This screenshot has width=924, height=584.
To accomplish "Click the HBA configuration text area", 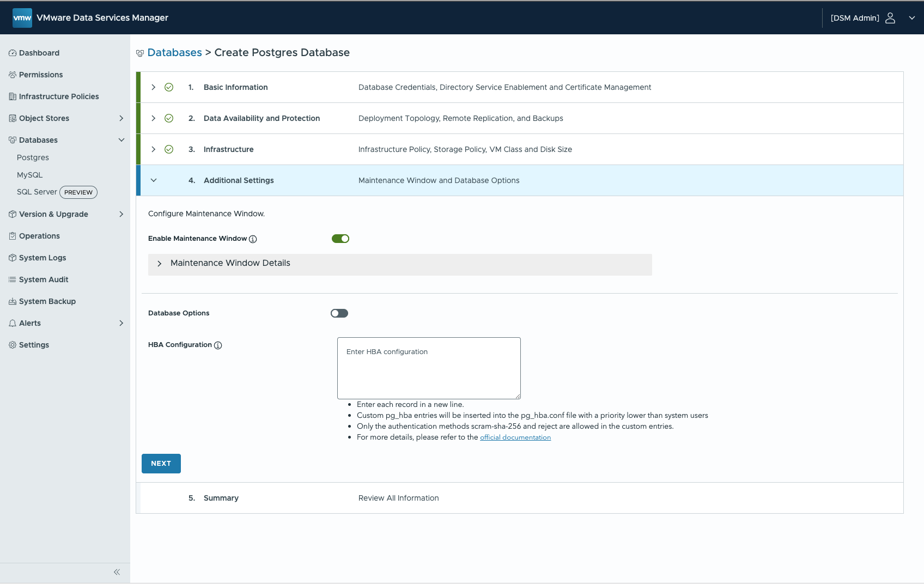I will click(429, 368).
